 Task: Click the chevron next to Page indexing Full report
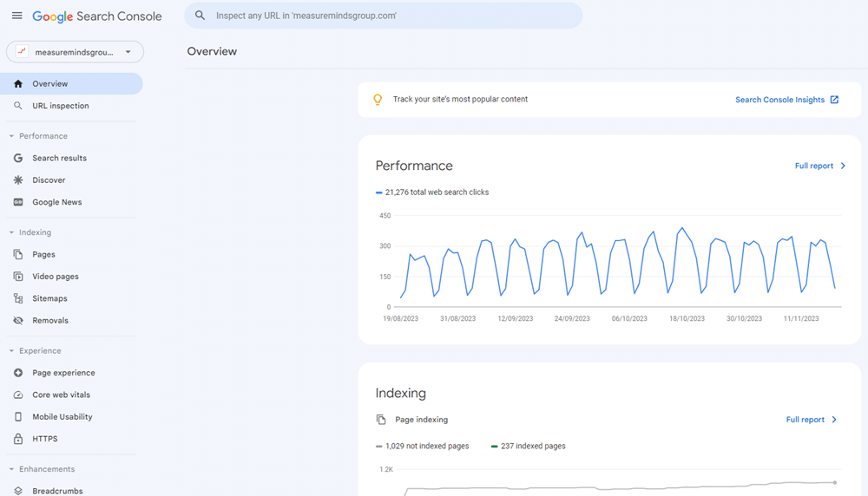click(x=834, y=420)
